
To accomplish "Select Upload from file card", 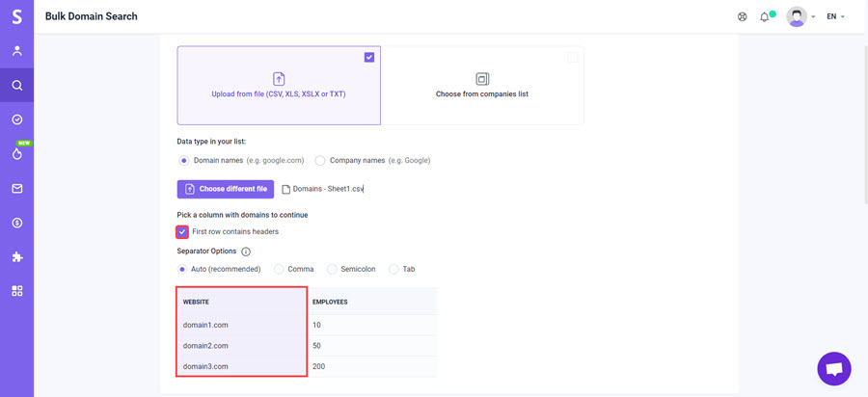I will [279, 85].
